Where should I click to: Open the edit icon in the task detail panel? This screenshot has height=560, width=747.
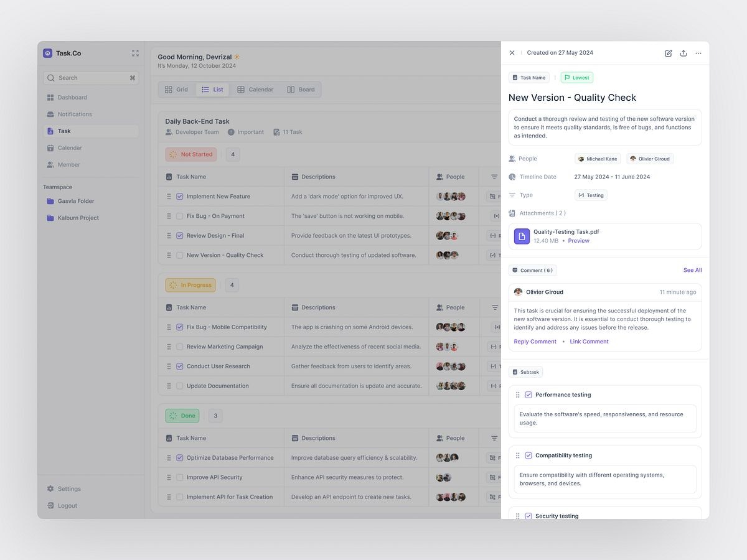pos(668,53)
